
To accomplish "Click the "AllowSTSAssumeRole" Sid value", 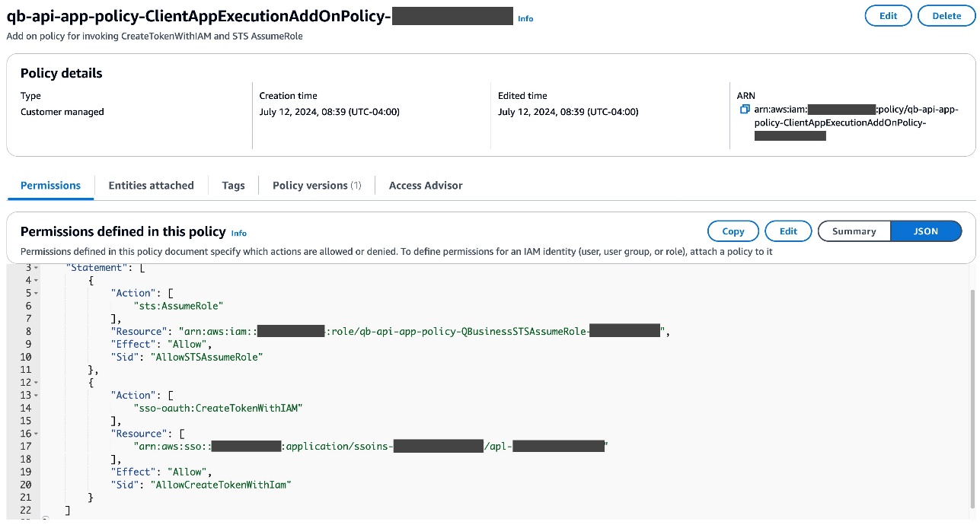I will coord(206,357).
